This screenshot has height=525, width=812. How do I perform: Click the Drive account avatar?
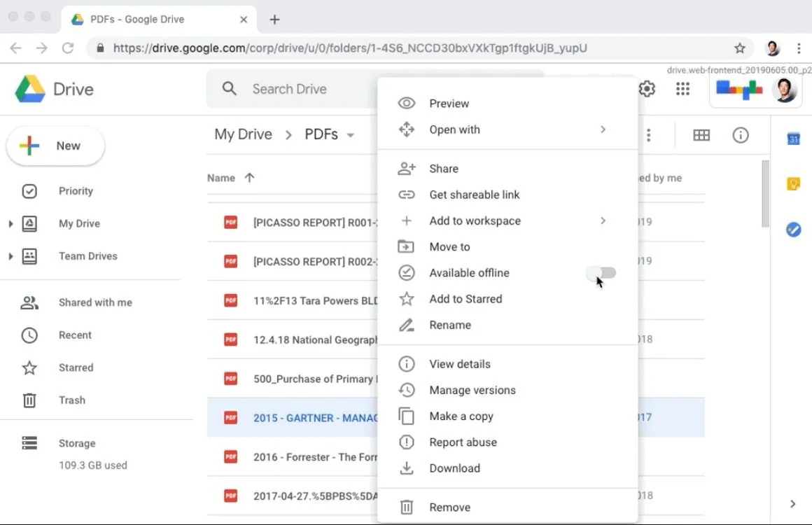784,89
